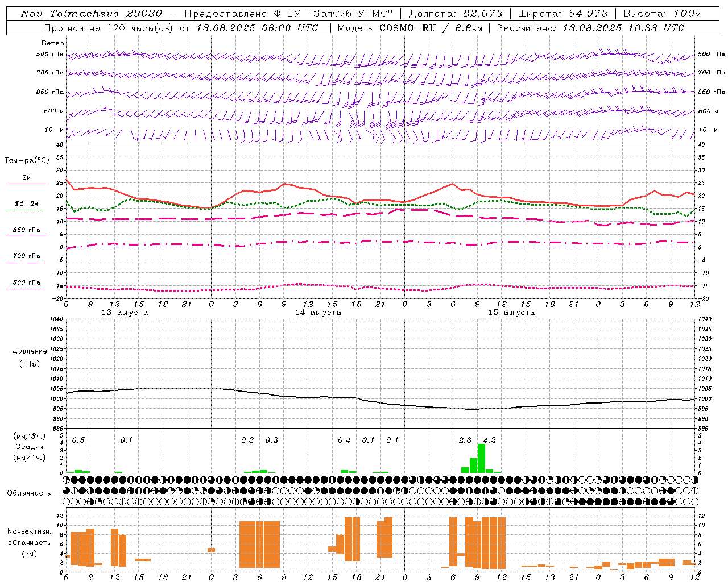This screenshot has height=582, width=728.
Task: Click the precipitation value 2.6
Action: pos(465,440)
